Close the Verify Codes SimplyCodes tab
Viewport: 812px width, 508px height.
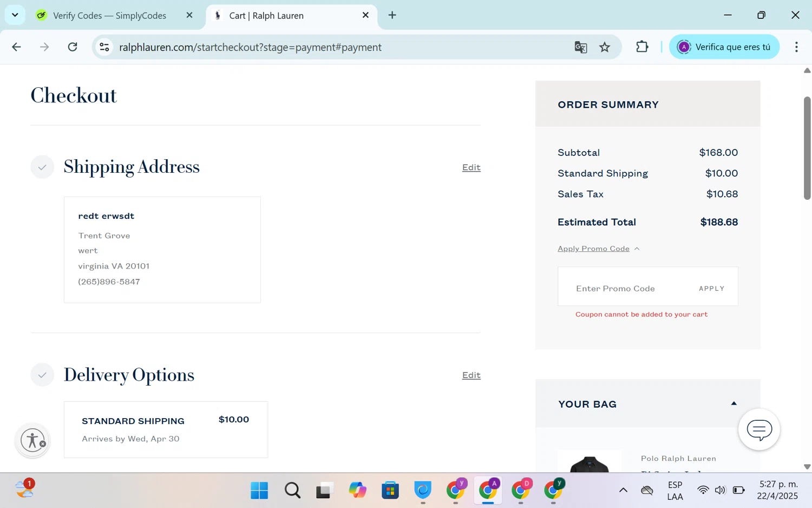[189, 15]
